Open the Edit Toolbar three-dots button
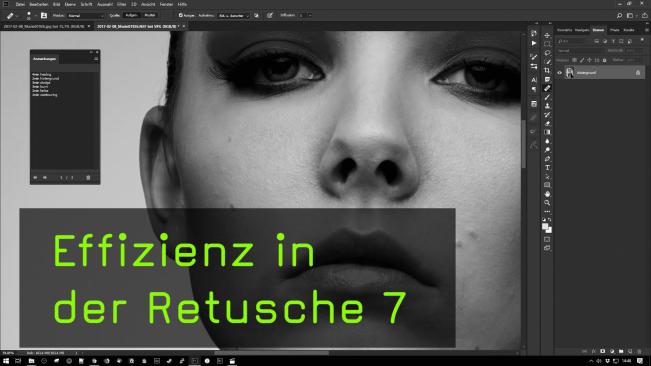 click(x=547, y=212)
